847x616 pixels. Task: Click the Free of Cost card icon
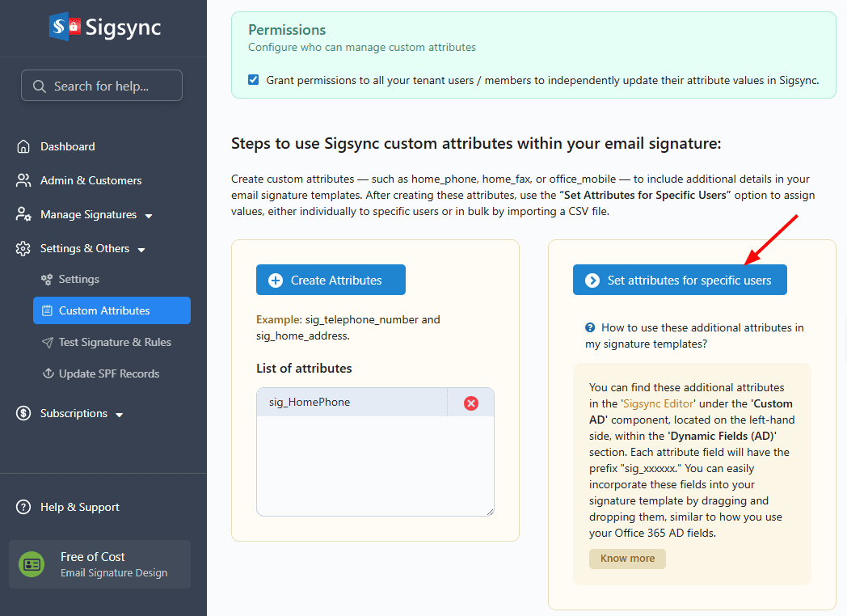[32, 564]
